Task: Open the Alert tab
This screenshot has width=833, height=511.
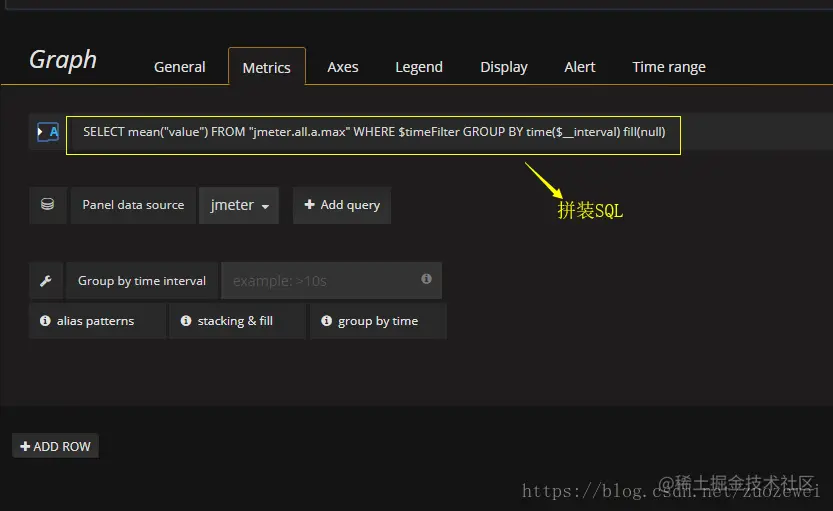Action: coord(580,67)
